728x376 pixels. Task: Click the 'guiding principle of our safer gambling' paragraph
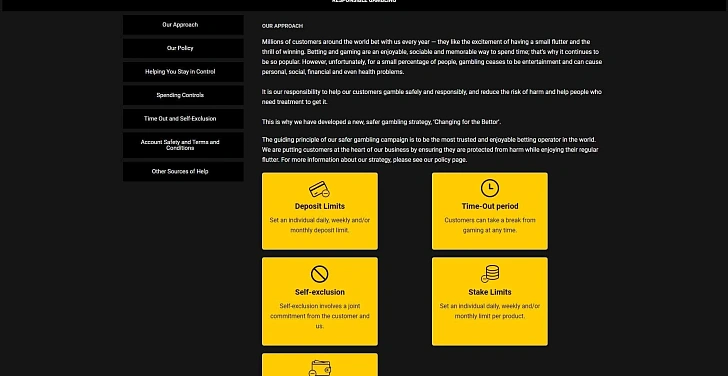430,149
